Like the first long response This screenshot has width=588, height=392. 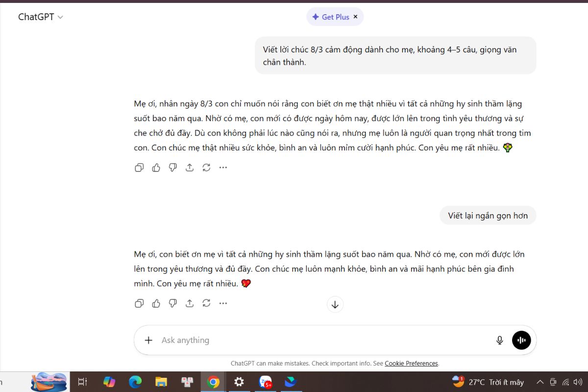(x=156, y=168)
